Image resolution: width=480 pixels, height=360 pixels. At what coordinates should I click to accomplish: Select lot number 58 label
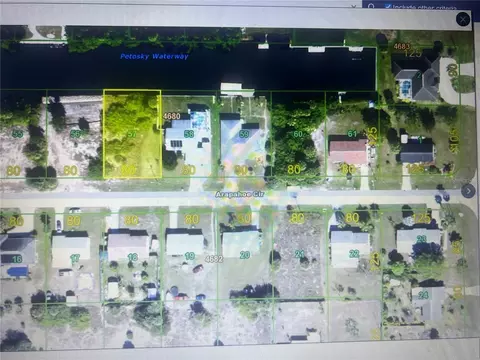(x=189, y=134)
